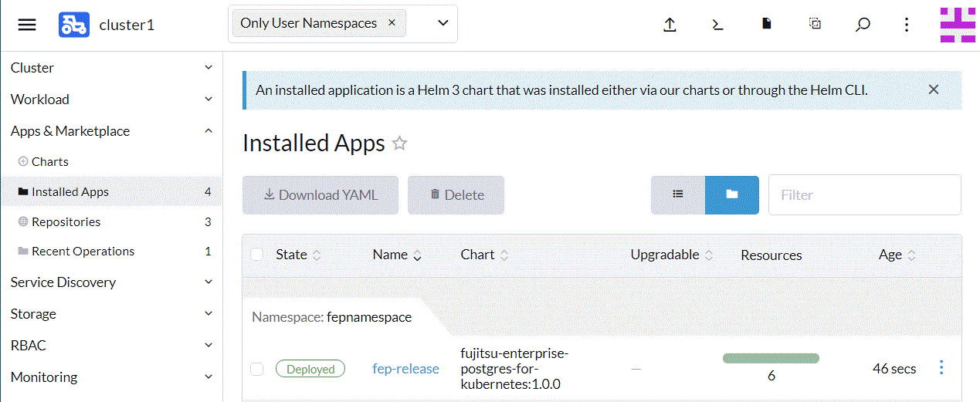Open the vertical dots menu in header
The image size is (980, 402).
[907, 25]
